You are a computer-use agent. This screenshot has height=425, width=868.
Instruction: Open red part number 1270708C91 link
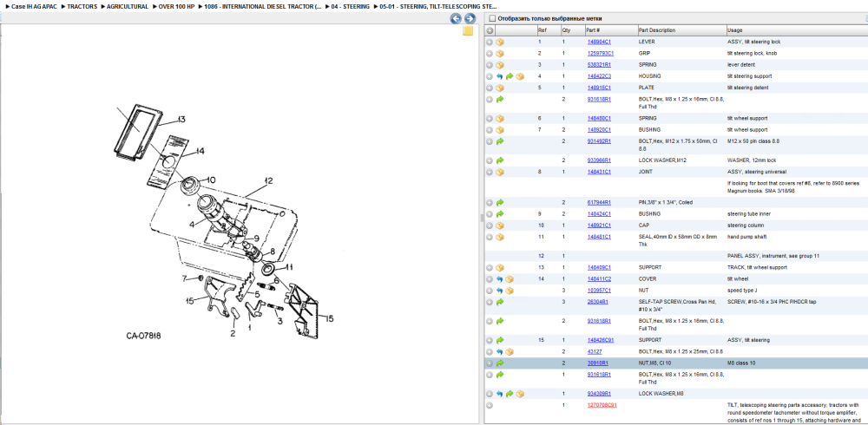[602, 405]
